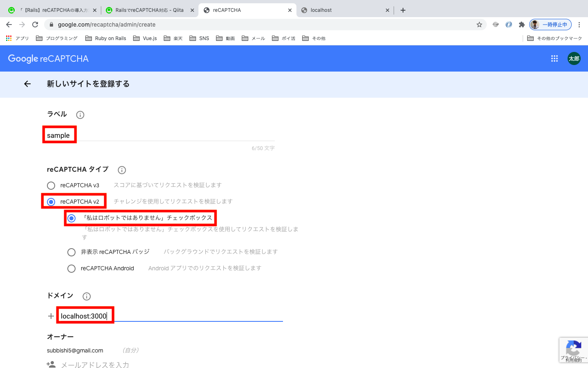Open Chrome's three-dot menu

click(x=579, y=25)
